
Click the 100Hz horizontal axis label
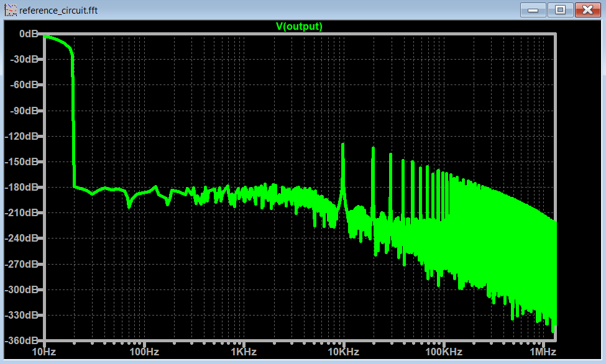coord(144,352)
